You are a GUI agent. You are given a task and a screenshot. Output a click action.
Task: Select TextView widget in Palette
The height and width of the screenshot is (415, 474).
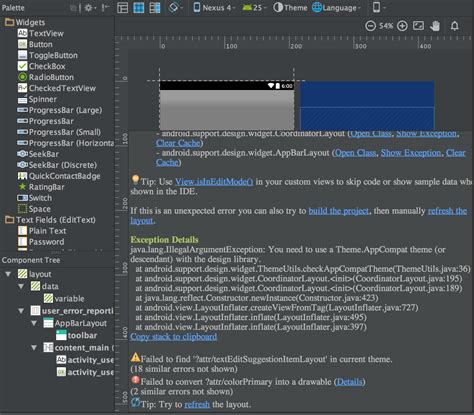point(40,33)
